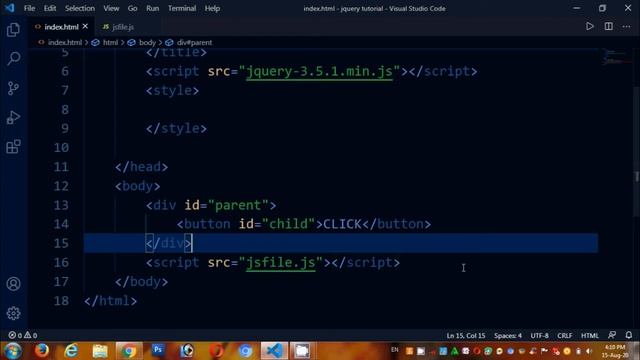
Task: Click the system clock in the tray
Action: (x=616, y=351)
